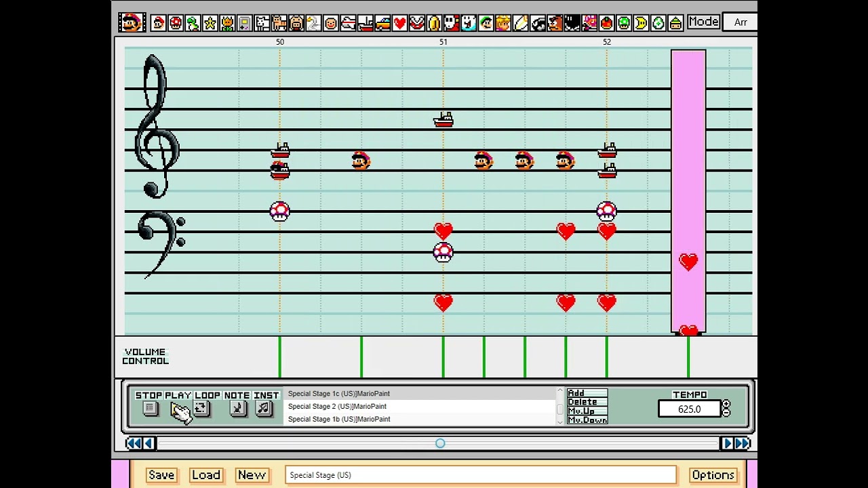Pick the Goomba instrument icon
The image size is (868, 488).
point(555,23)
